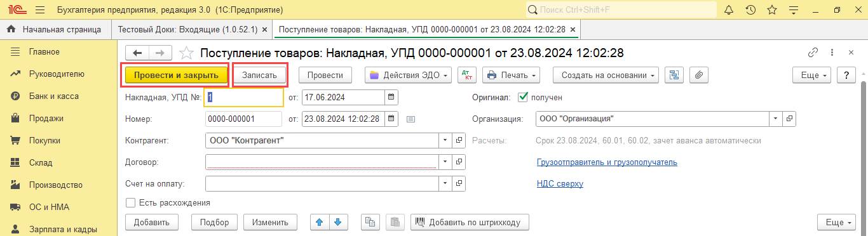Screen dimensions: 868x236
Task: Open Организация record with open-form icon
Action: tap(789, 119)
